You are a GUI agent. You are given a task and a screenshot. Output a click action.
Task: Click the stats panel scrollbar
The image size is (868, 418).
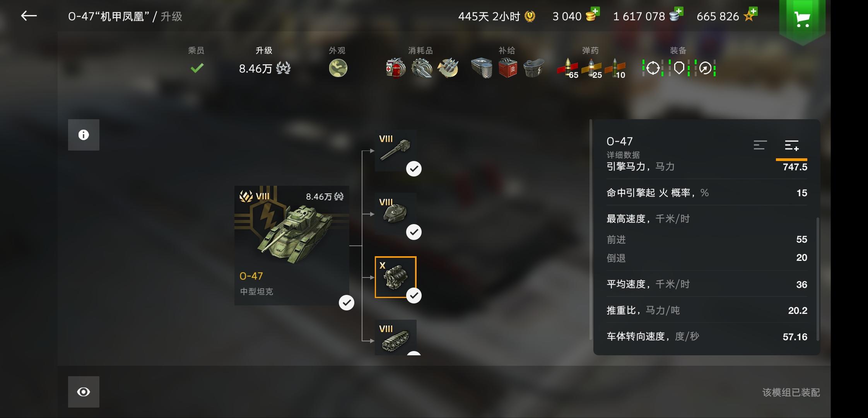tap(818, 279)
